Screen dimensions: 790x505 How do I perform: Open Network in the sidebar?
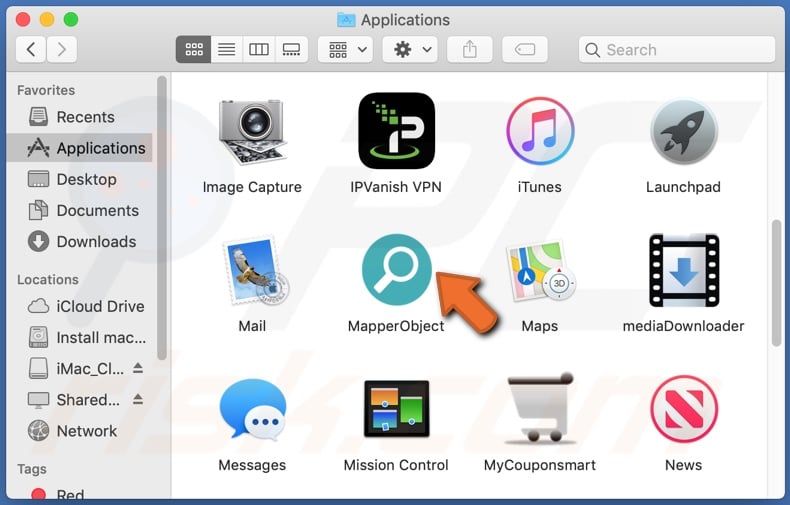pyautogui.click(x=81, y=431)
